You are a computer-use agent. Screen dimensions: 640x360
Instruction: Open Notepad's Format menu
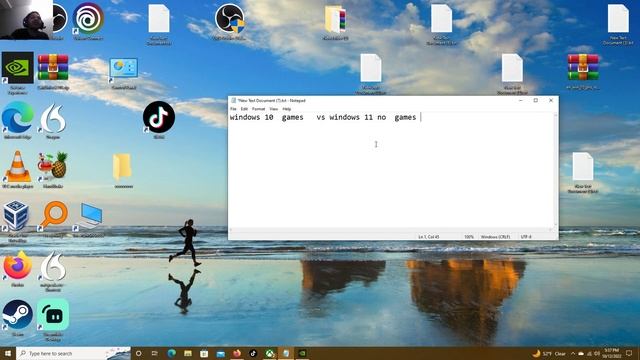(x=258, y=109)
